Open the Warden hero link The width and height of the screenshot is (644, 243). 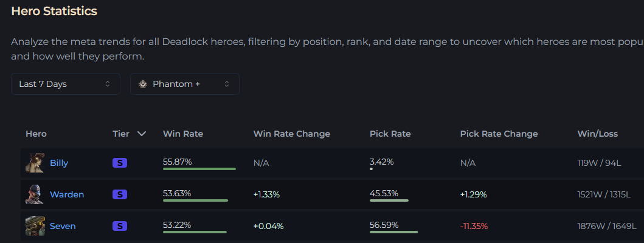(x=67, y=194)
